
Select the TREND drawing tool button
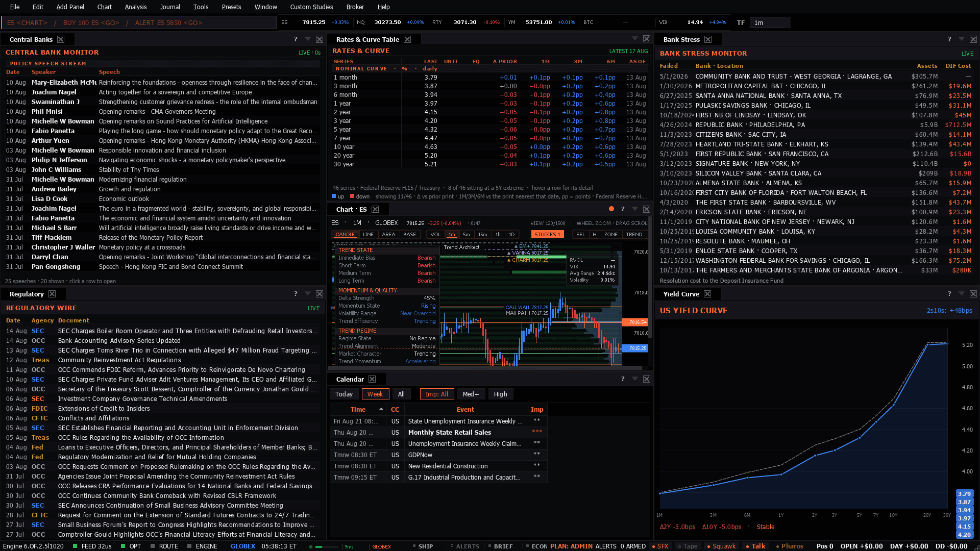click(x=634, y=235)
